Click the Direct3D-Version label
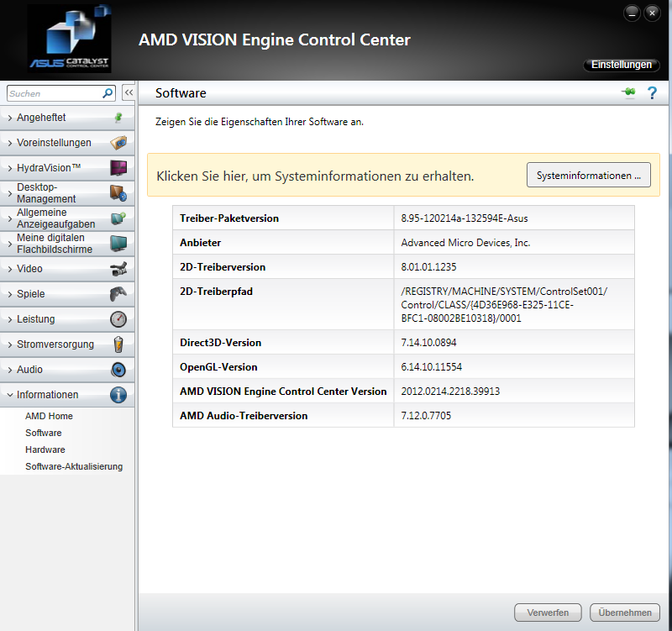 coord(220,343)
